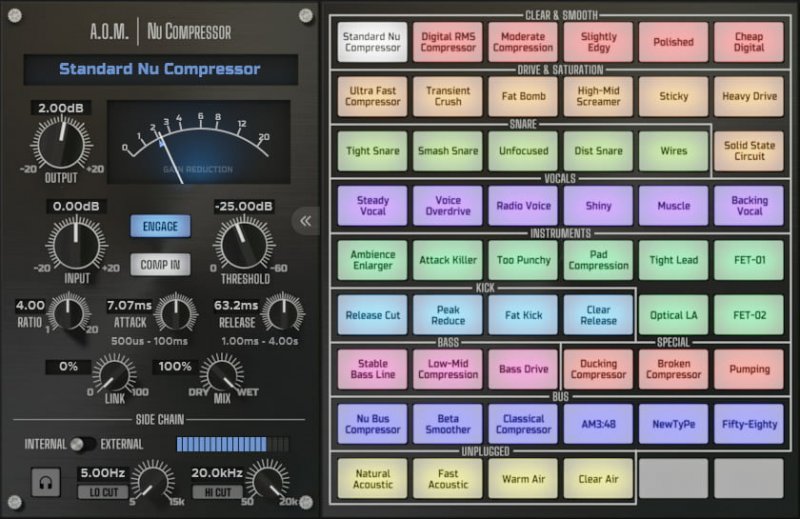Toggle the ENGAGE button
The image size is (800, 519).
pos(159,227)
